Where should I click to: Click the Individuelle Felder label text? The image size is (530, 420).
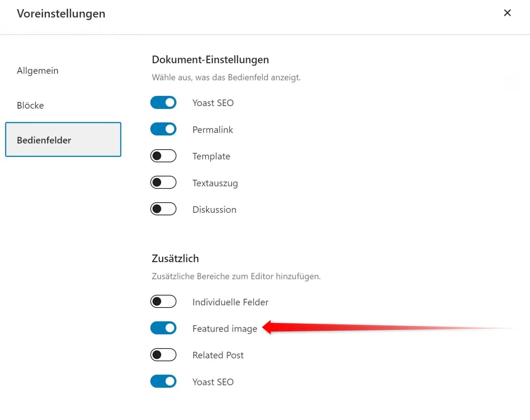(230, 302)
